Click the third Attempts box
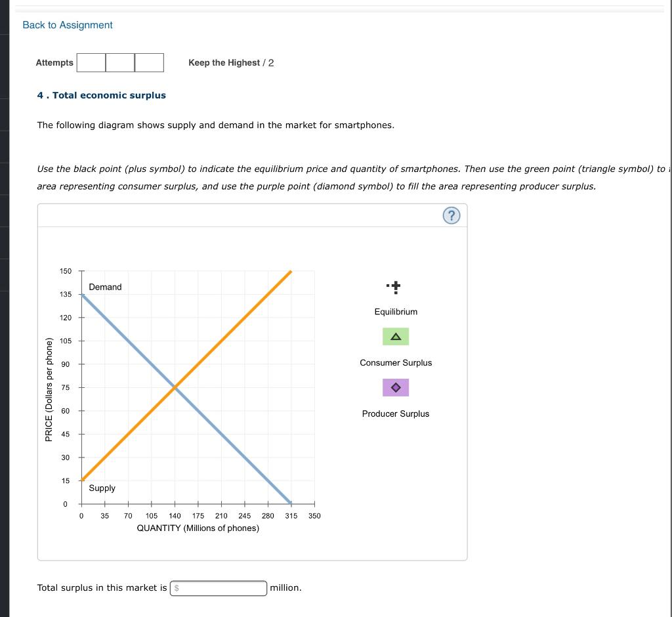 click(x=149, y=62)
